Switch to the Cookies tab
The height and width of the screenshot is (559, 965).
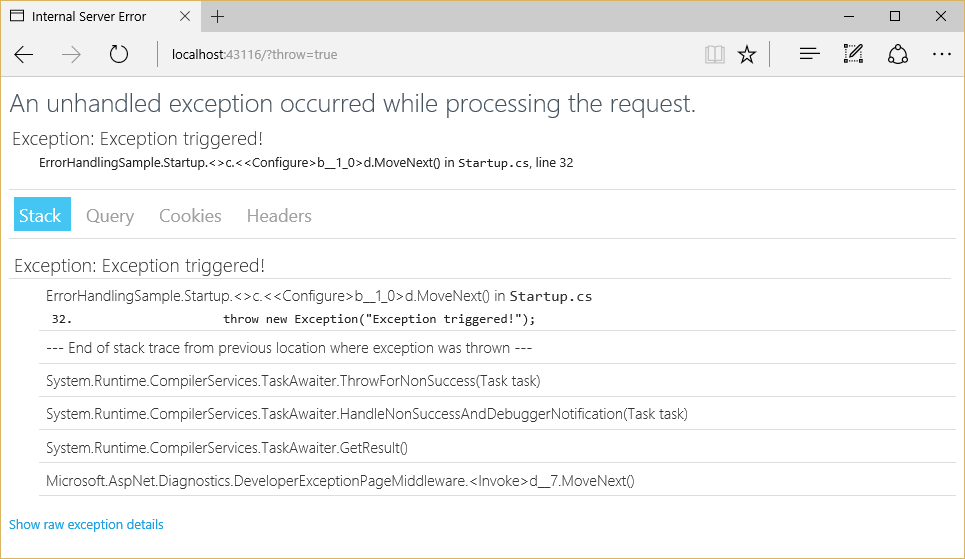tap(190, 215)
